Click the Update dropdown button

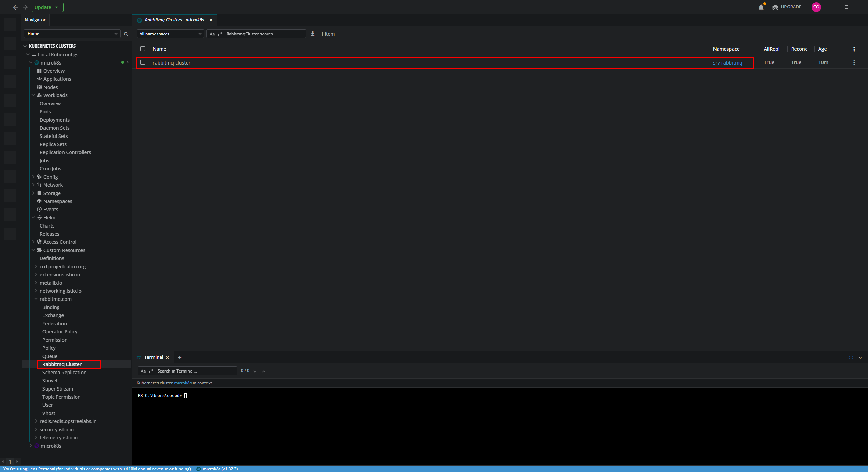coord(47,7)
